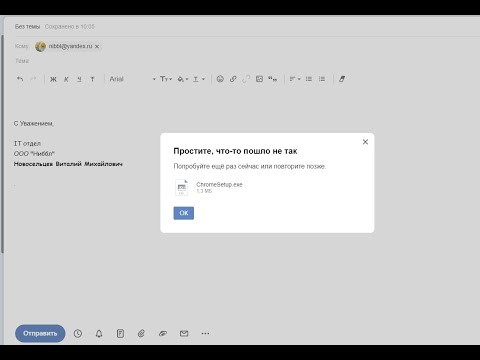Insert a link with chain icon
The width and height of the screenshot is (480, 360).
[x=233, y=79]
